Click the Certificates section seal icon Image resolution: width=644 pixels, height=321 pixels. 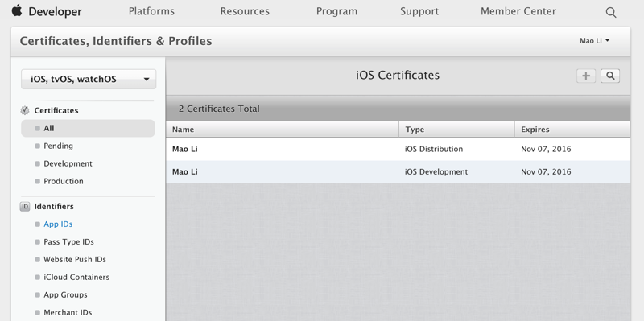click(25, 110)
